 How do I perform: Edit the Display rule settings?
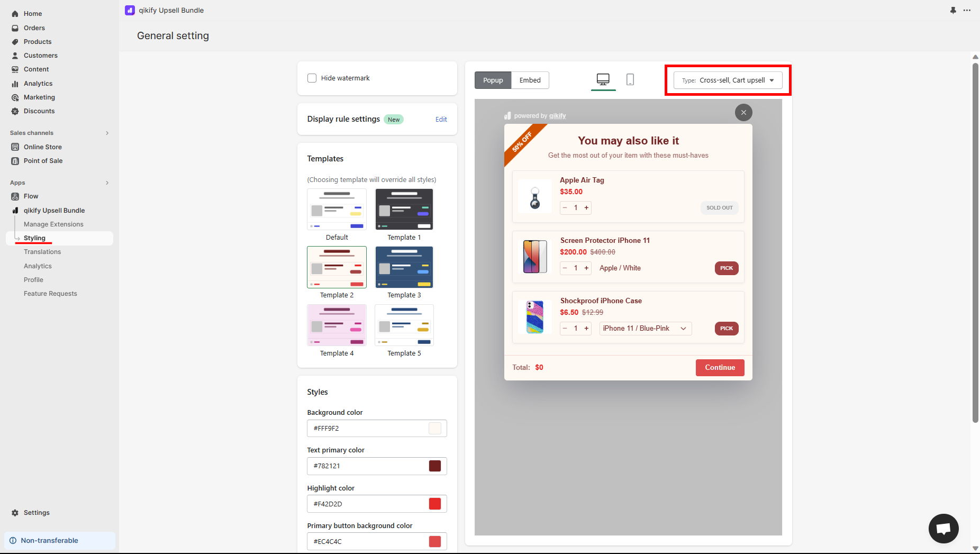[441, 120]
